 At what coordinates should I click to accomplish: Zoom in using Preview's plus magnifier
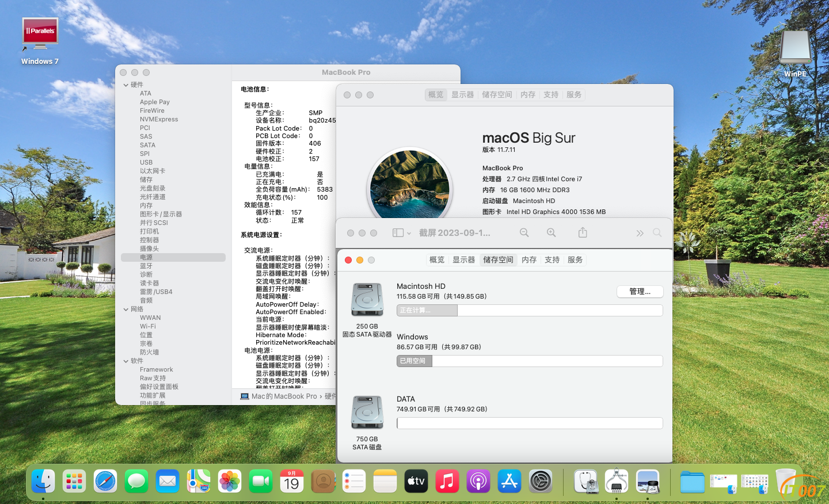pyautogui.click(x=552, y=232)
